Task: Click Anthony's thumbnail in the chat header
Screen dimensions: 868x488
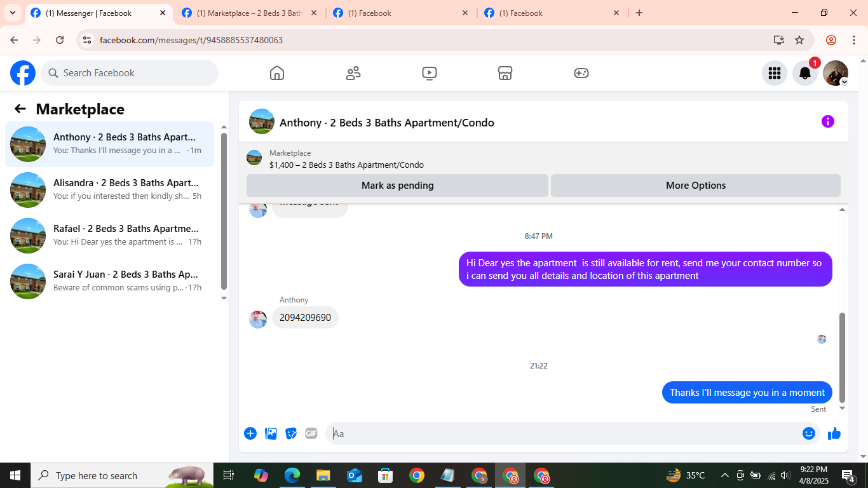Action: (x=262, y=121)
